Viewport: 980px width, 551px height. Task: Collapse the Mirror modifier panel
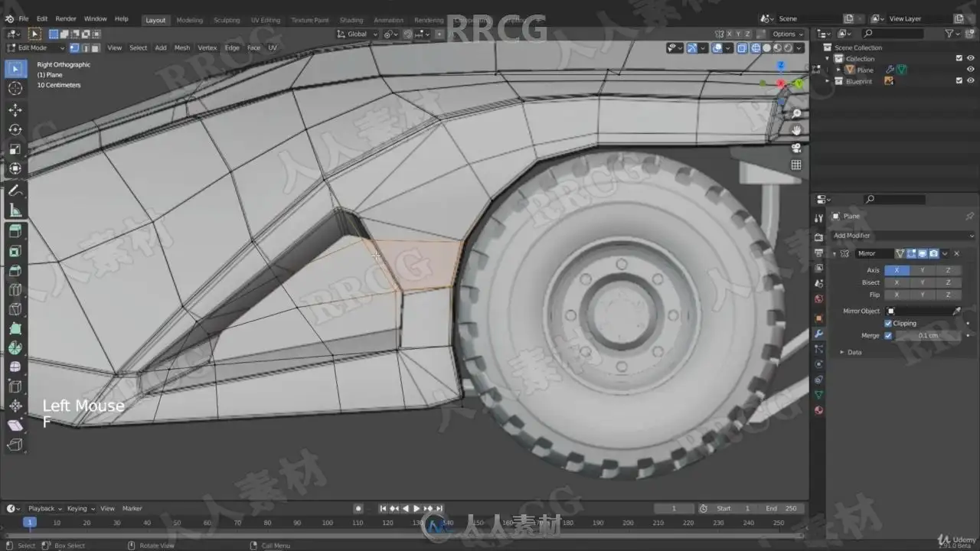coord(834,253)
